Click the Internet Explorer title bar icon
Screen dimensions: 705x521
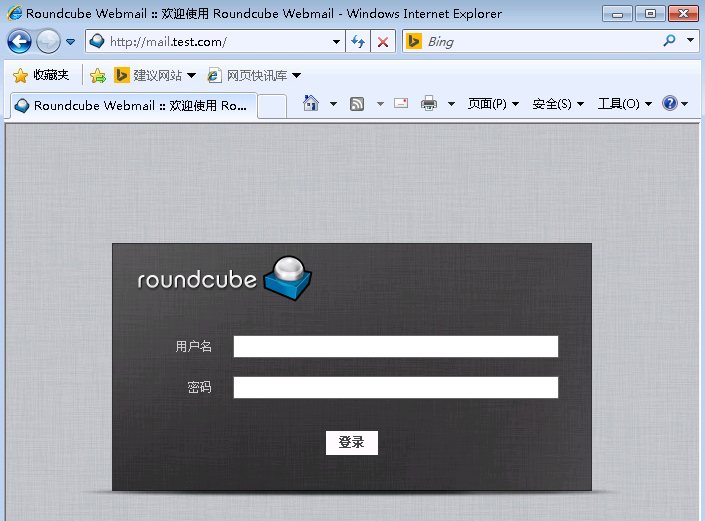tap(14, 13)
